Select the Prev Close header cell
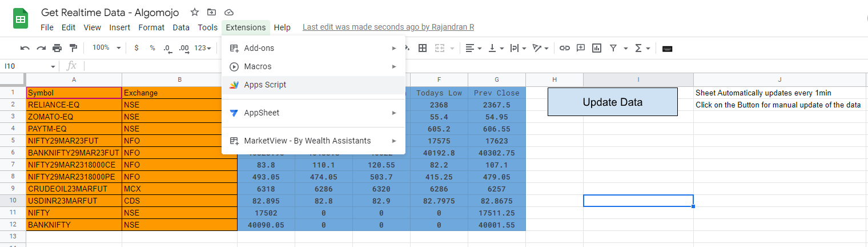Screen dimensions: 868x247 pos(497,93)
